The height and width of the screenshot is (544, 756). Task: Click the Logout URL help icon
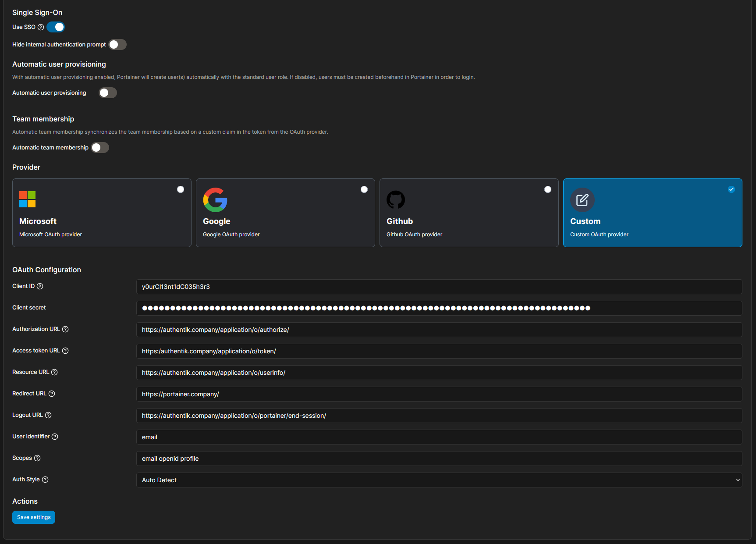coord(48,415)
